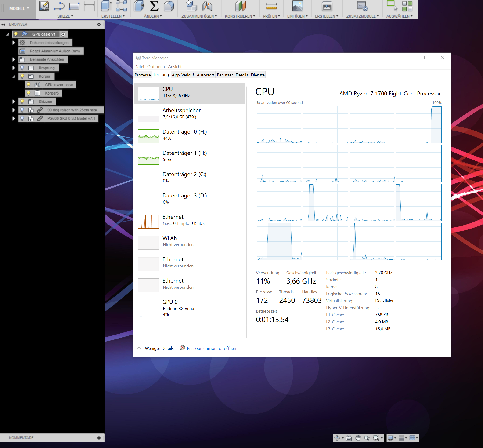Click the 3D print icon in Fusion toolbar
This screenshot has width=483, height=448.
[x=327, y=6]
